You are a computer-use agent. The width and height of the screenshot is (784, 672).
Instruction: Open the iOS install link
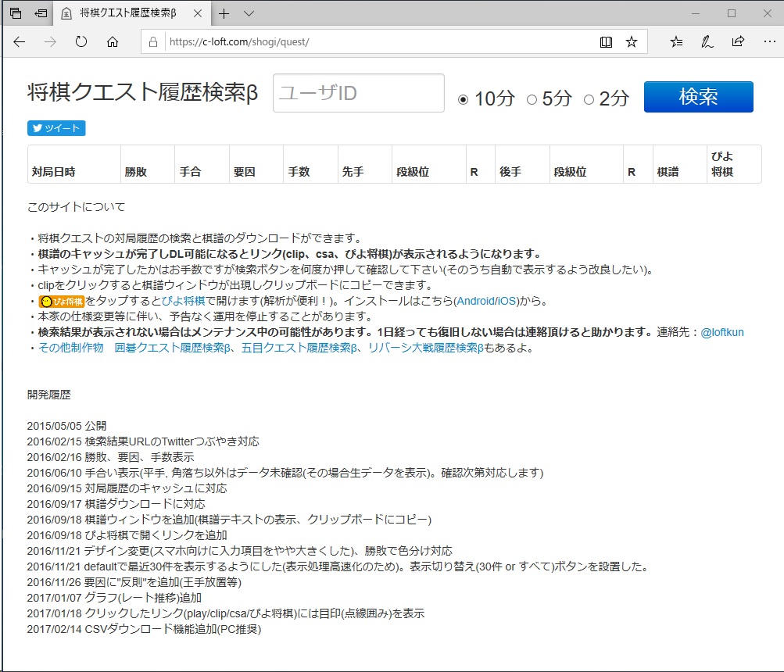point(507,301)
